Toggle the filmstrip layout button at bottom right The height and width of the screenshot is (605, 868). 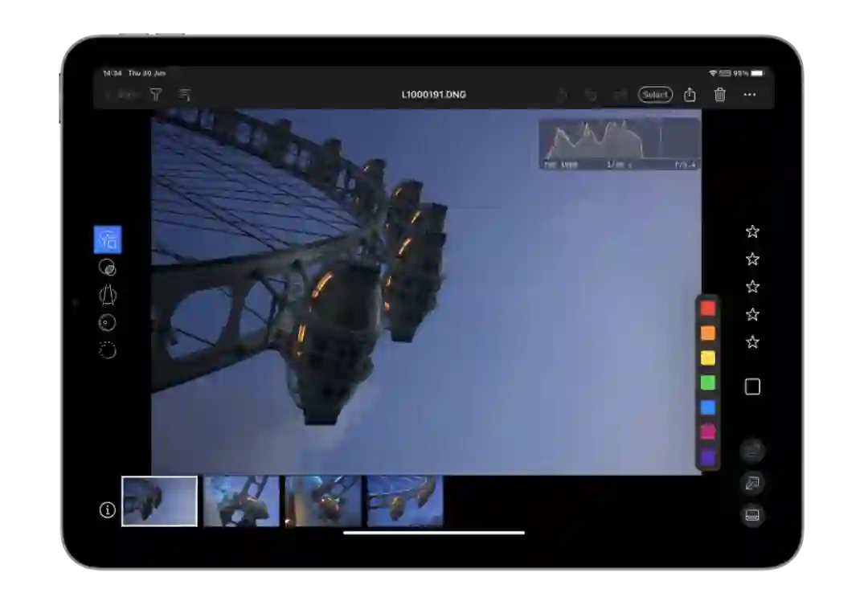pos(752,516)
